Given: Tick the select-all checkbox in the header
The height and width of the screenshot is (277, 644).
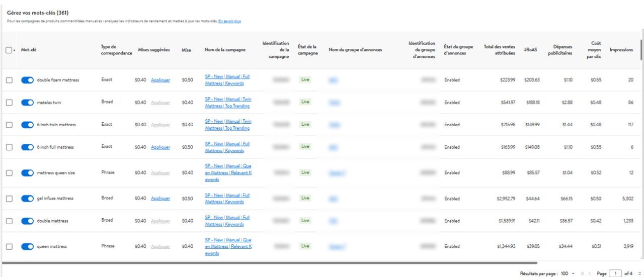Looking at the screenshot, I should 9,50.
